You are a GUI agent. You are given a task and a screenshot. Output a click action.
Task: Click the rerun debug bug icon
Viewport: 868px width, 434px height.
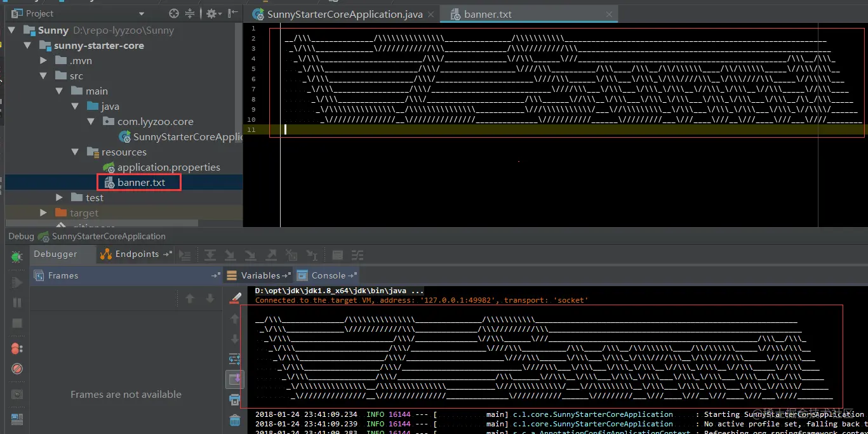(x=17, y=256)
